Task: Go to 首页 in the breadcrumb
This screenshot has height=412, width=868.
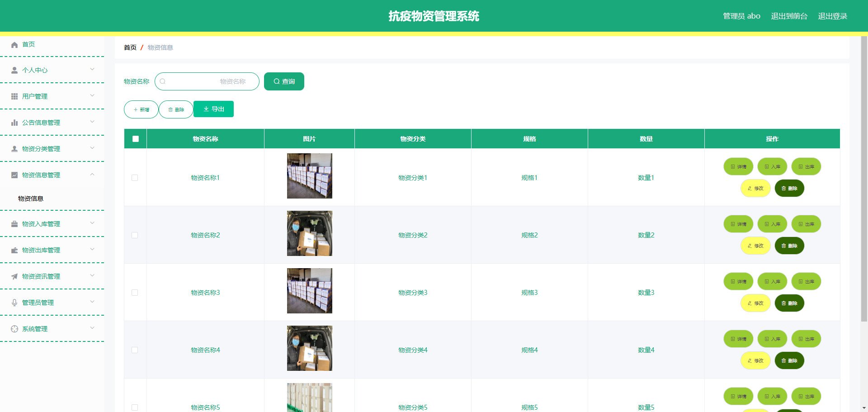Action: pos(130,47)
